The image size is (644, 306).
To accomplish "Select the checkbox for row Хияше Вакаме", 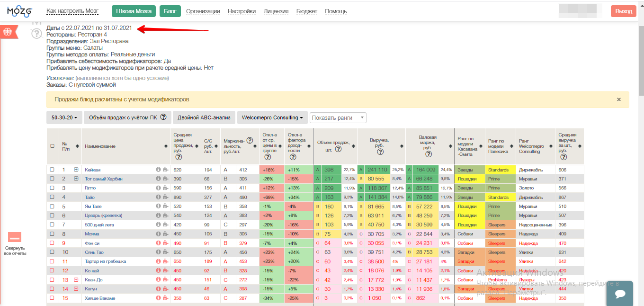I will coord(53,298).
